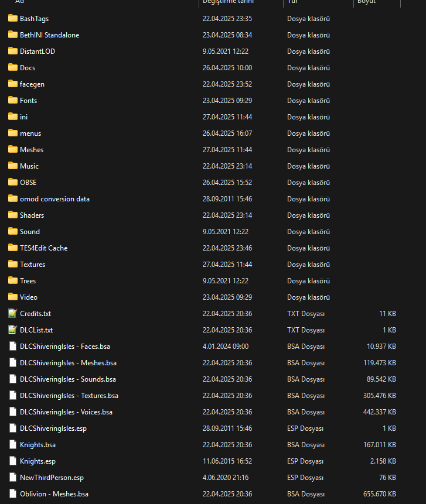Viewport: 426px width, 504px height.
Task: Click the Video folder icon
Action: tap(13, 297)
